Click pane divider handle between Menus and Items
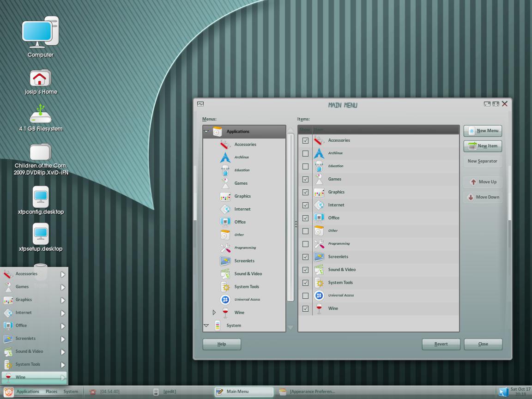The width and height of the screenshot is (532, 399). click(296, 224)
